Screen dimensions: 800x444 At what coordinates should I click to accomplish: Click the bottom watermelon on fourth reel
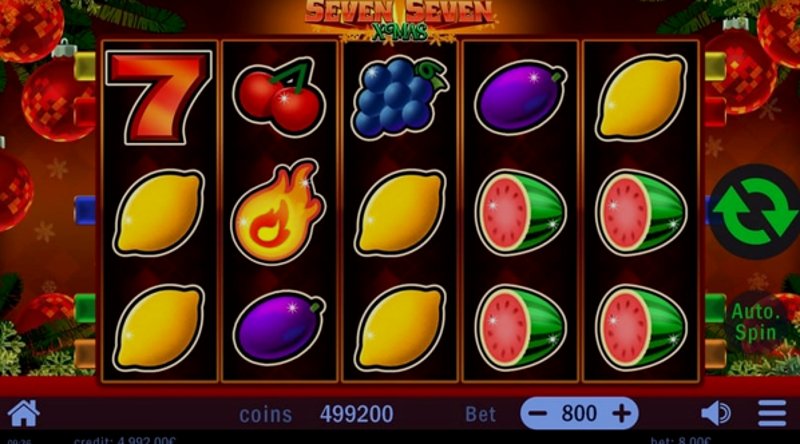tap(520, 328)
